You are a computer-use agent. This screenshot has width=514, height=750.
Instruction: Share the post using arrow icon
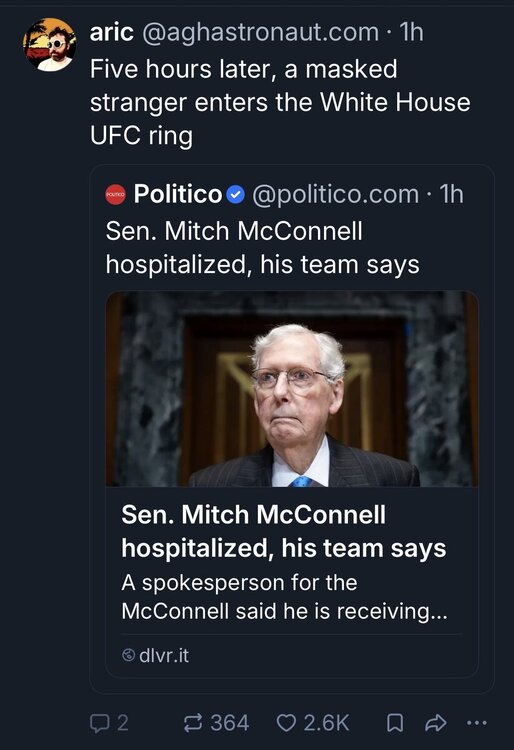(436, 723)
